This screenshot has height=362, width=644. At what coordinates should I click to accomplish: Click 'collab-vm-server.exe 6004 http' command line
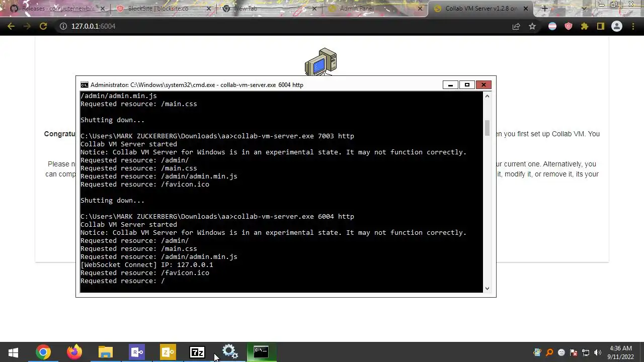(x=294, y=217)
